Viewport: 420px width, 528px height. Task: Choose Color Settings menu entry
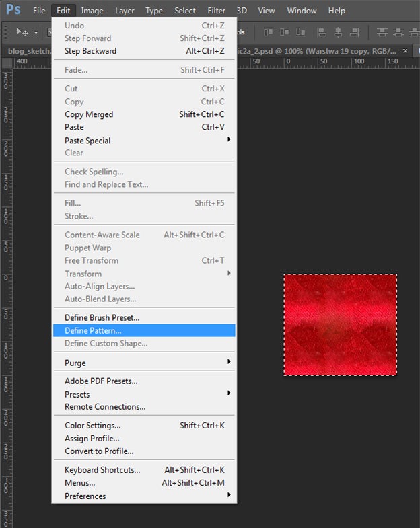[x=92, y=425]
